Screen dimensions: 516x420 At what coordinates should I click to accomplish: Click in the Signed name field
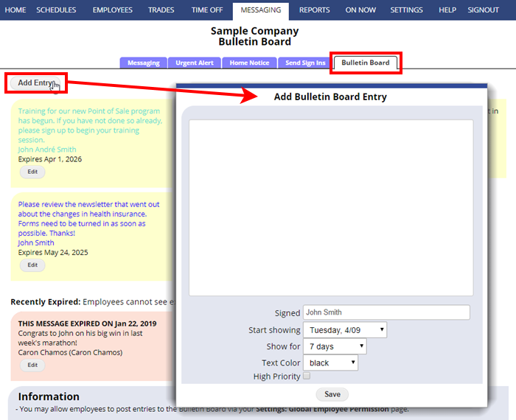(x=386, y=312)
